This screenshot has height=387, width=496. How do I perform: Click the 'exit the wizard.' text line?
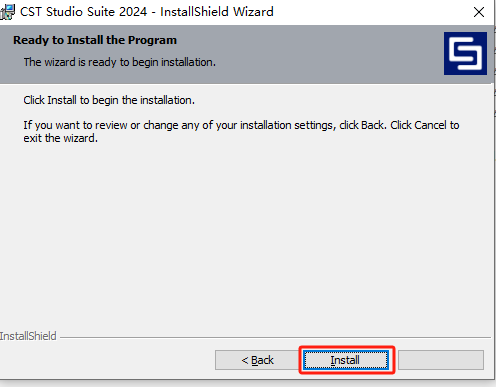pos(60,138)
